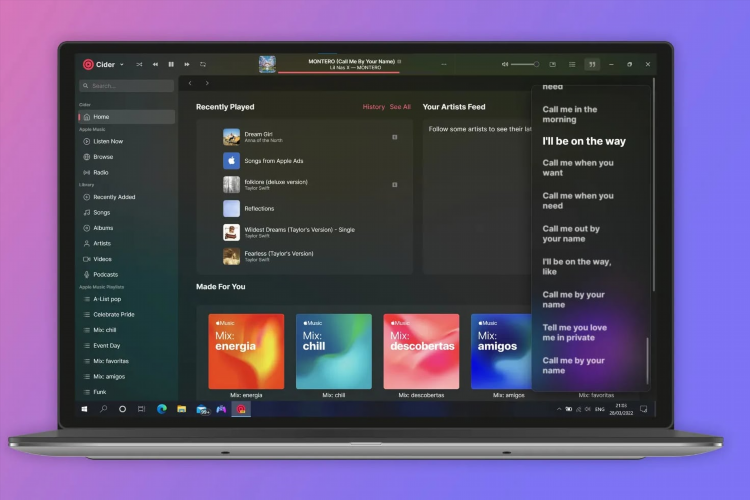
Task: Mute the volume speaker icon
Action: 505,65
